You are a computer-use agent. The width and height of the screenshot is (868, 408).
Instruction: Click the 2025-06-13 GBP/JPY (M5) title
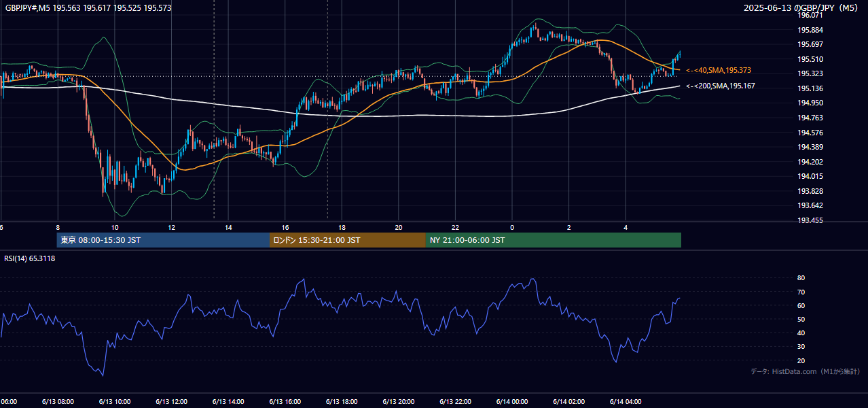coord(801,8)
